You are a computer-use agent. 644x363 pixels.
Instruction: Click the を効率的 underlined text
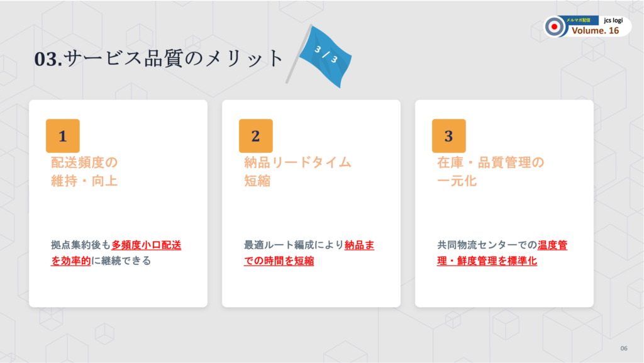[x=70, y=260]
